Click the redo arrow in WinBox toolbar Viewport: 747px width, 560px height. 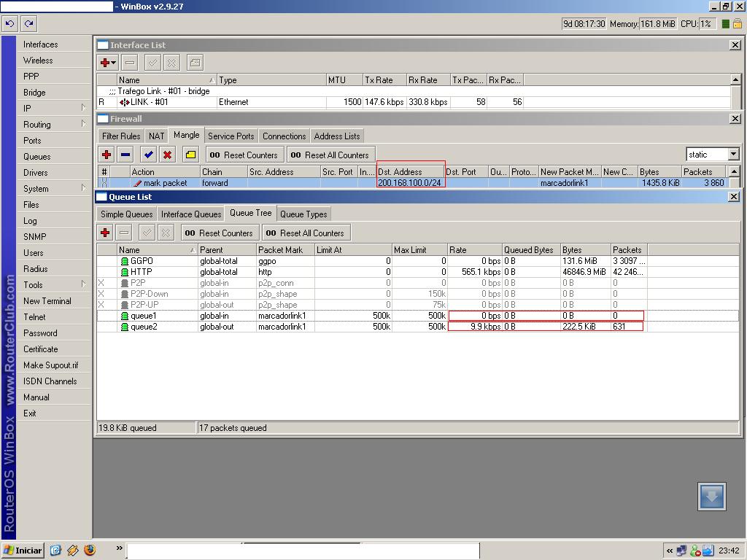tap(28, 24)
